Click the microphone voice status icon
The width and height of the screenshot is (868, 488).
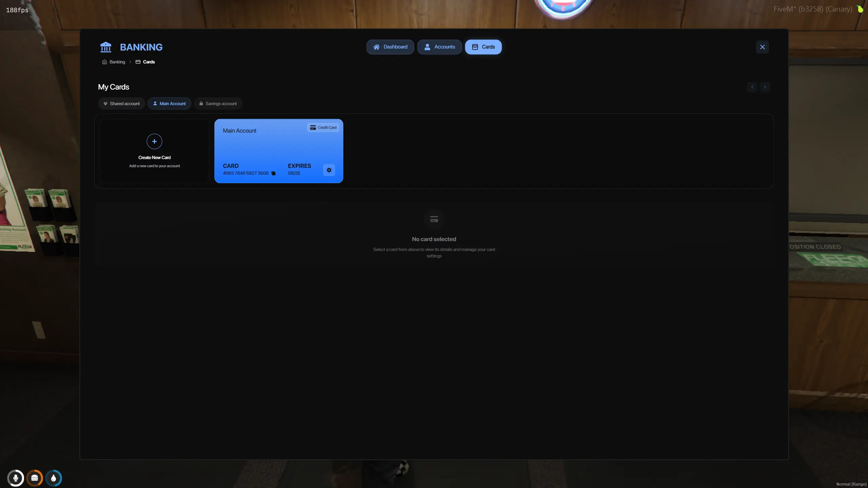coord(16,478)
